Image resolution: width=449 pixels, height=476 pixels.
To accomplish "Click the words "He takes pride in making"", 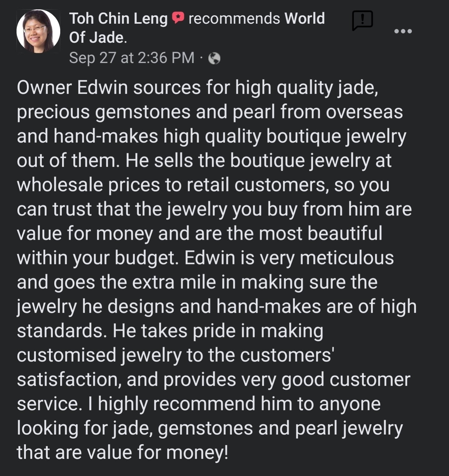I will [x=218, y=331].
